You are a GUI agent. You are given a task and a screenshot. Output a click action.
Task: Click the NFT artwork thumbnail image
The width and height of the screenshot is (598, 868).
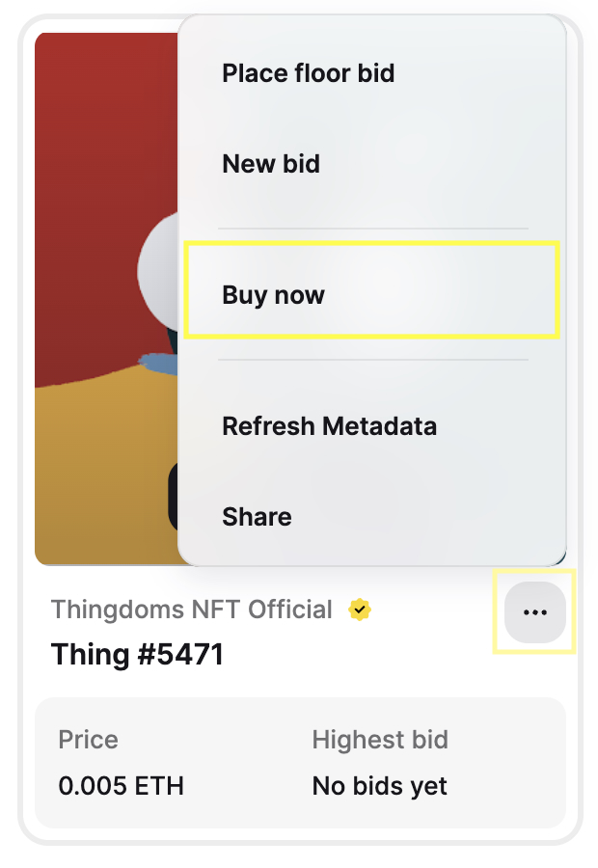coord(106,299)
